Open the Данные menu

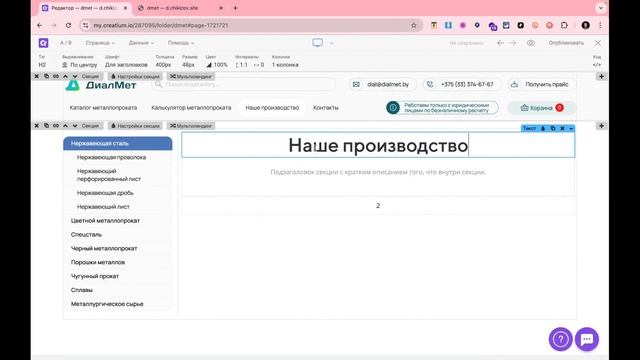click(x=141, y=43)
